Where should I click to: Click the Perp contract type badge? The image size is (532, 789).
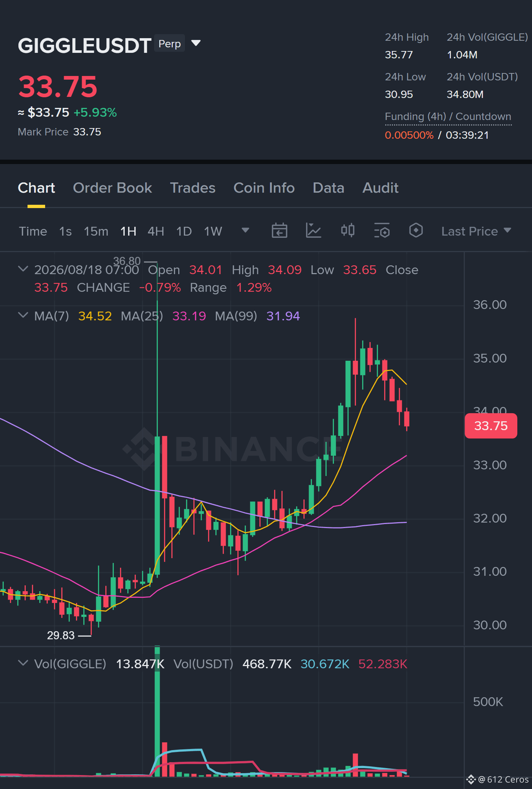(170, 44)
